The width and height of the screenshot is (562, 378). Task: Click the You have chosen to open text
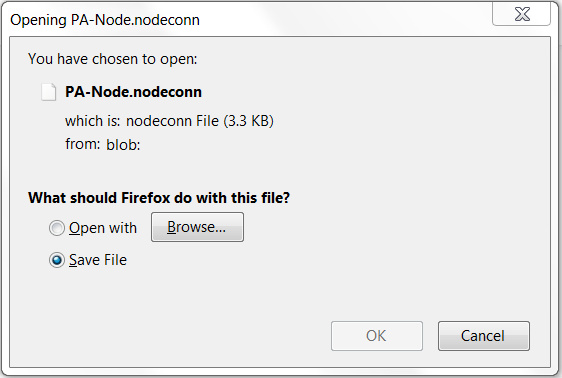(113, 59)
